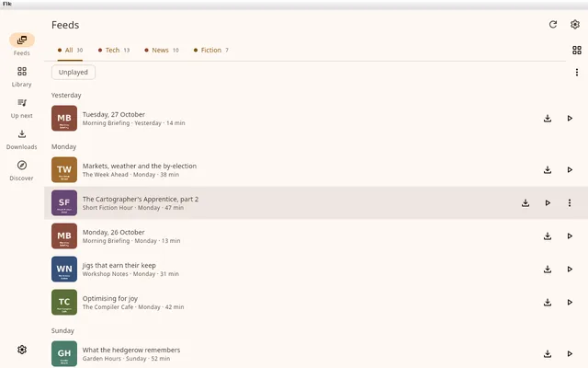
Task: Download What the hedgerow remembers
Action: coord(548,353)
